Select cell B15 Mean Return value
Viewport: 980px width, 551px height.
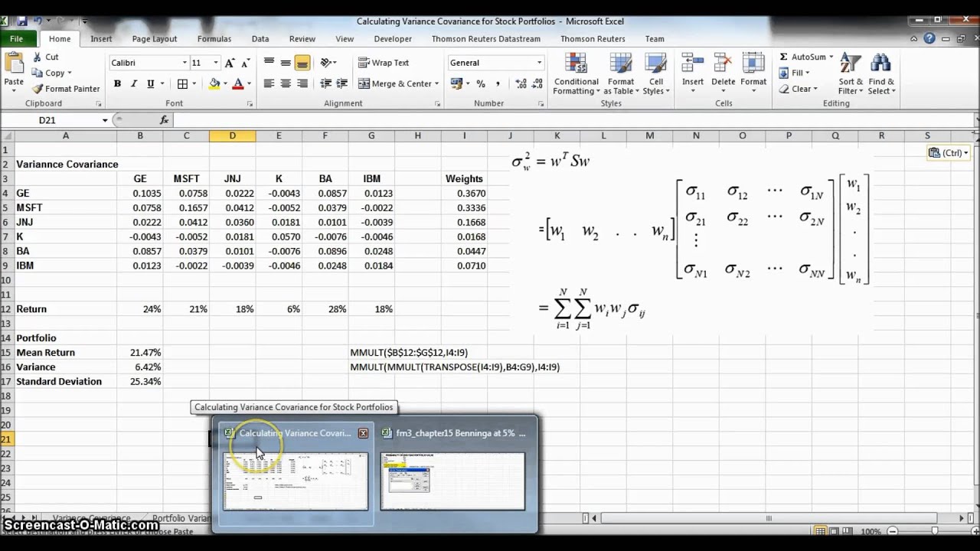pyautogui.click(x=140, y=353)
